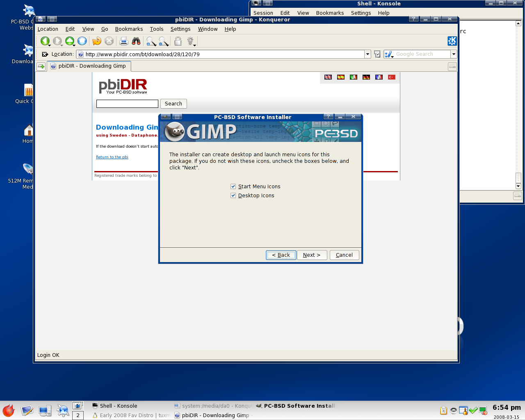Uncheck the Start Menu Icons checkbox

tap(233, 187)
